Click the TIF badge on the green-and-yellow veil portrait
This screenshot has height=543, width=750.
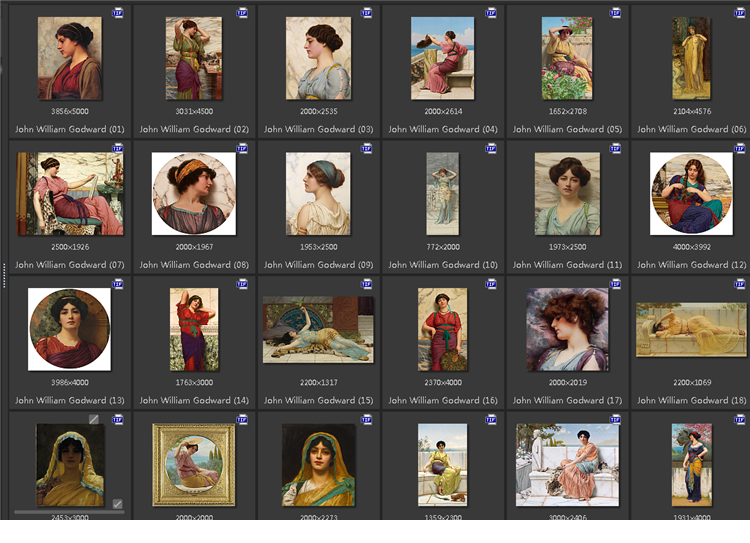pos(366,420)
